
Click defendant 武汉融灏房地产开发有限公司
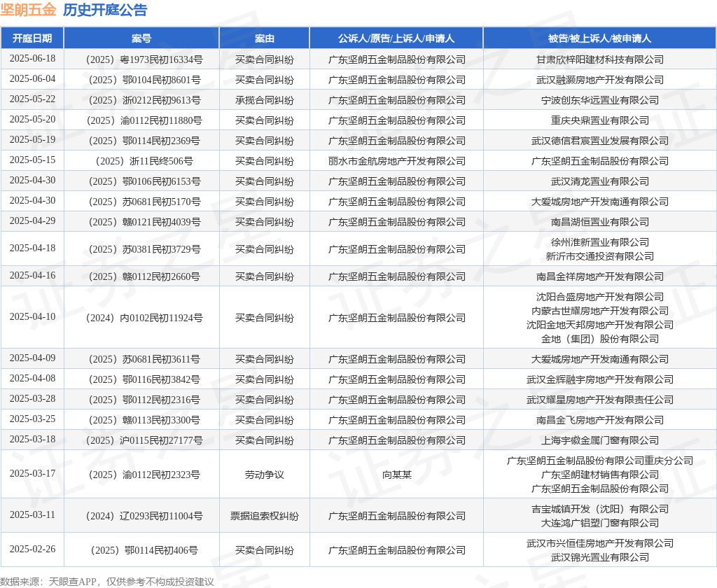(x=600, y=80)
